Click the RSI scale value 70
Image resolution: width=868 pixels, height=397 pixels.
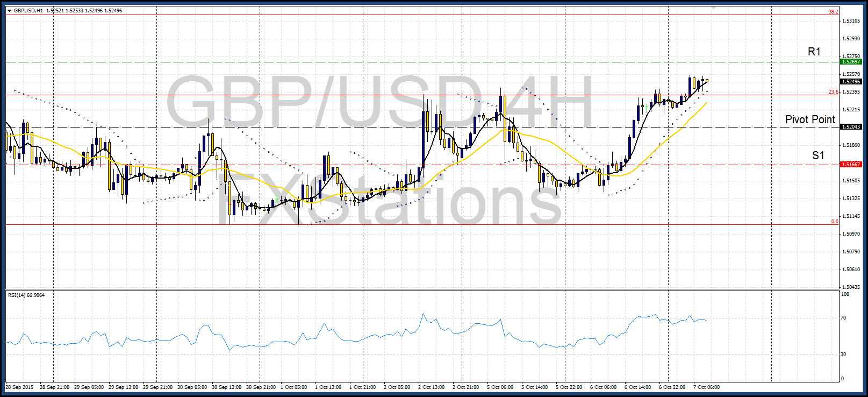[844, 318]
